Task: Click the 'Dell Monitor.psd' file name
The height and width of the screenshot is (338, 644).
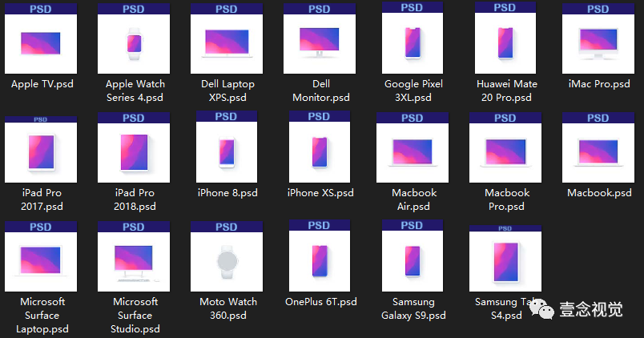Action: (320, 91)
